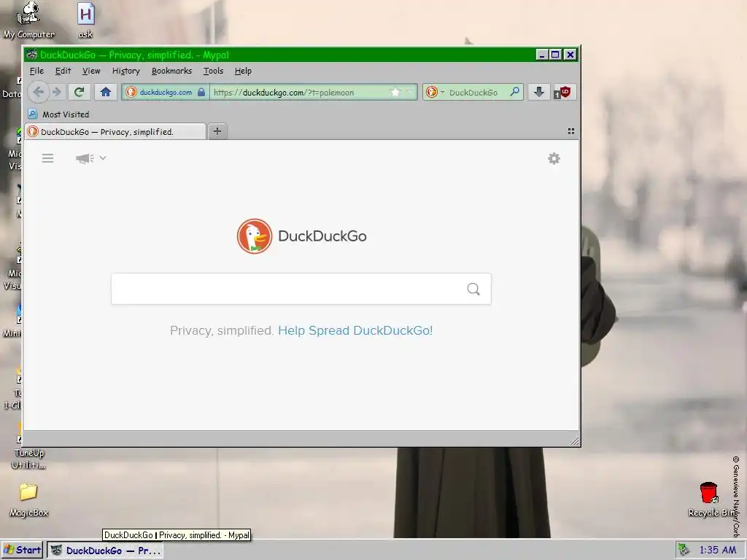Select the MagicBox folder icon
Image resolution: width=747 pixels, height=560 pixels.
click(x=28, y=499)
